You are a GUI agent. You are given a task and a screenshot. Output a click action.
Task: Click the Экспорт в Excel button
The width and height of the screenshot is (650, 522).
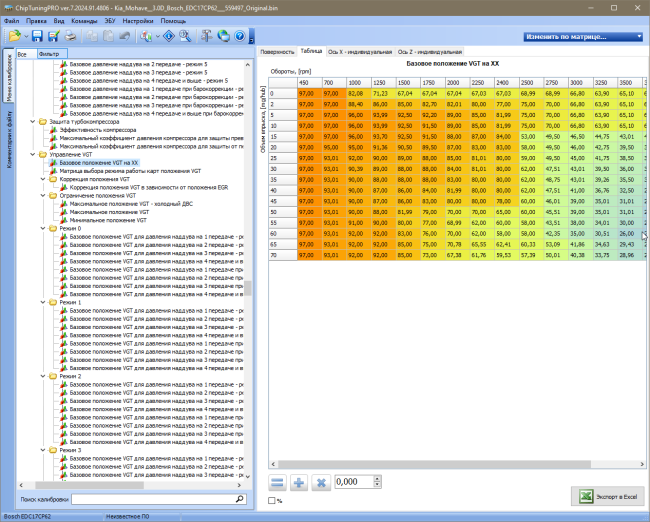coord(608,496)
